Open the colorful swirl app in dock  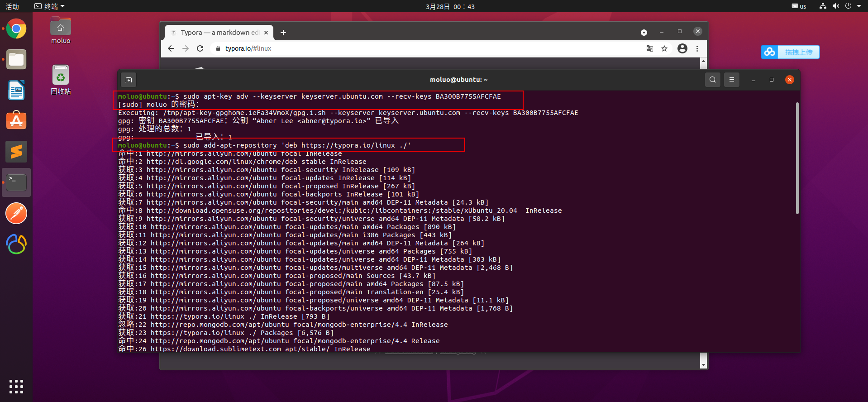click(16, 244)
